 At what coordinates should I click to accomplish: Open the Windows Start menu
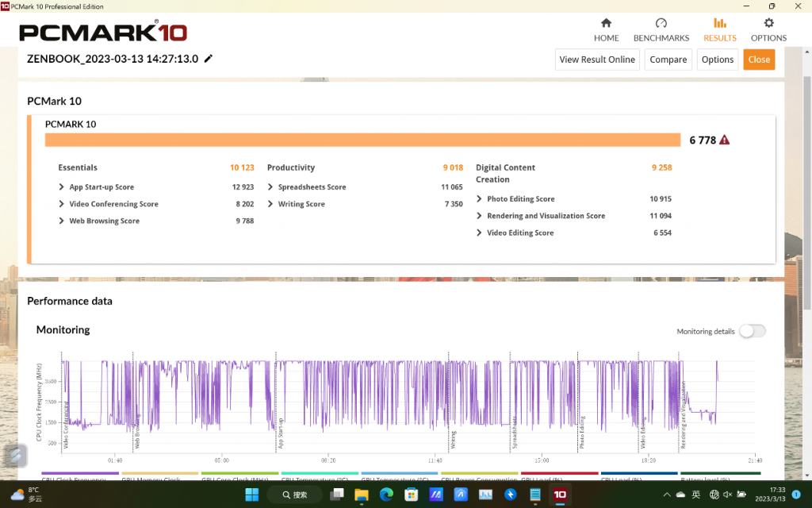[252, 495]
